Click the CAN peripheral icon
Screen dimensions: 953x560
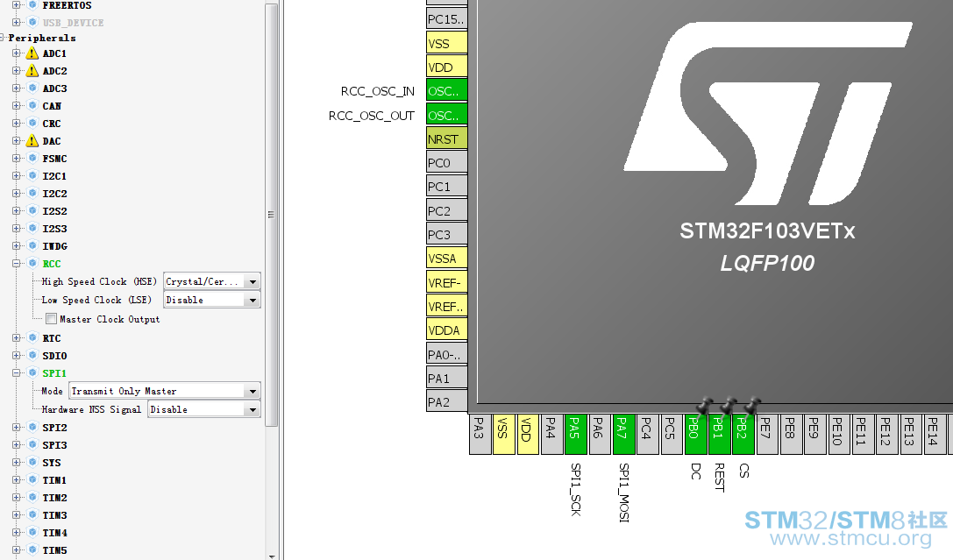33,106
